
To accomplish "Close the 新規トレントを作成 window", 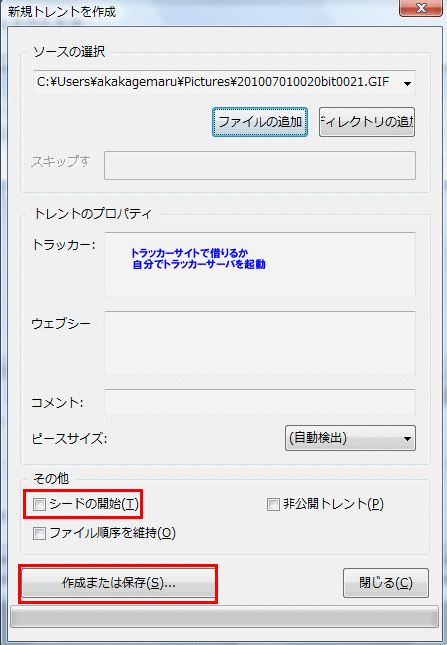I will 421,8.
